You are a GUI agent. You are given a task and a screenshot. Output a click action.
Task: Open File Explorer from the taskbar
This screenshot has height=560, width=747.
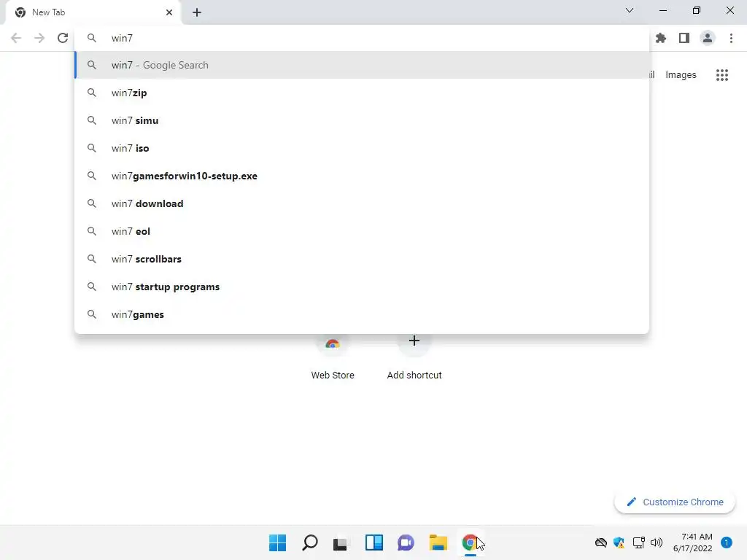point(438,542)
